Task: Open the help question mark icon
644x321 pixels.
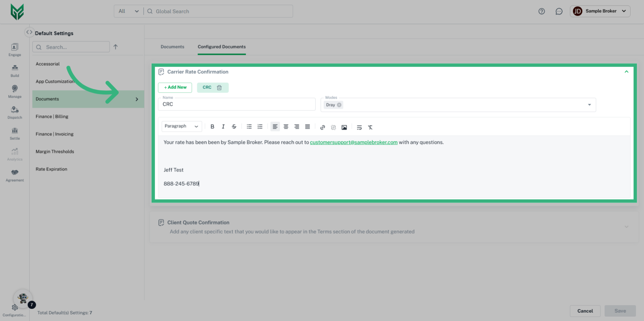Action: (541, 11)
